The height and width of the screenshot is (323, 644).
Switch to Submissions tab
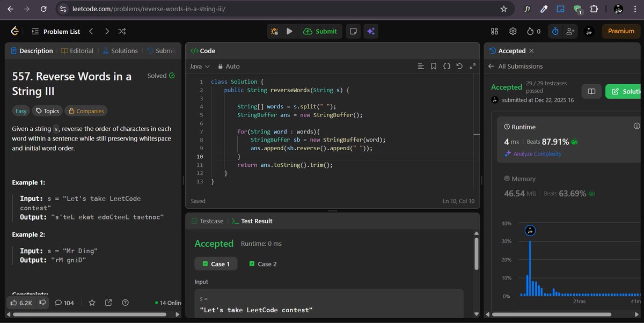pyautogui.click(x=160, y=51)
